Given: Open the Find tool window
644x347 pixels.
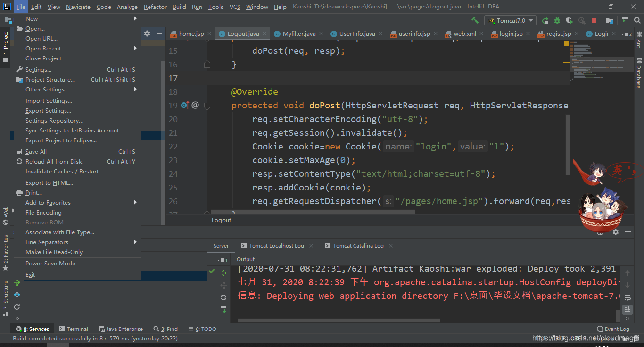Looking at the screenshot, I should [x=165, y=329].
